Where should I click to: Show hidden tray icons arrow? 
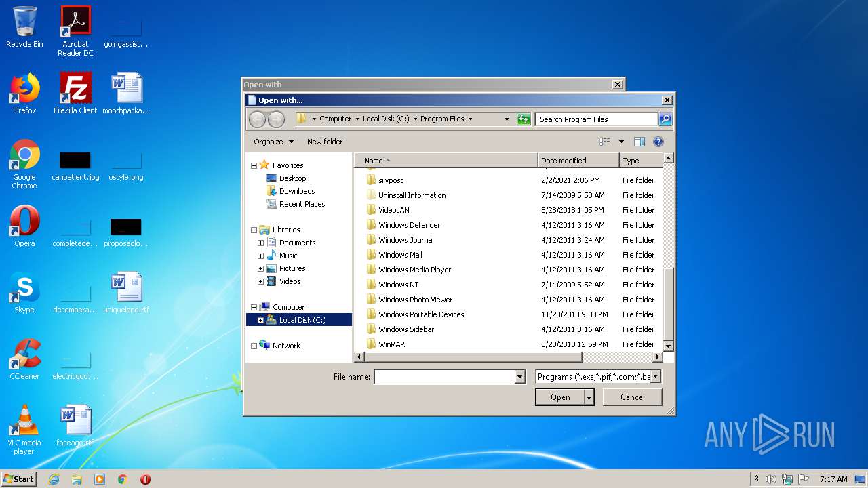tap(756, 479)
